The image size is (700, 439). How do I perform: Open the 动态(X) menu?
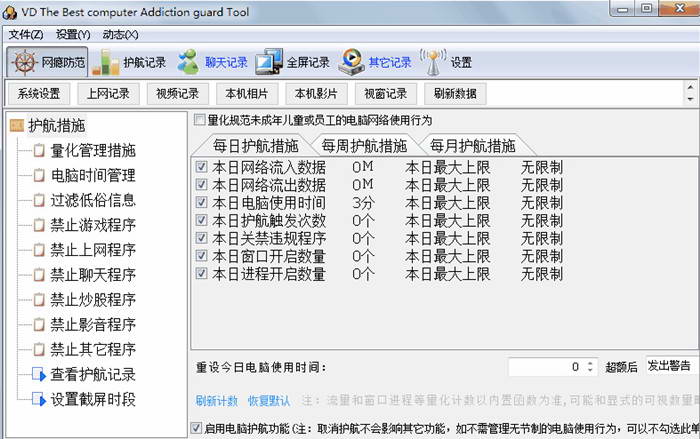pos(121,35)
